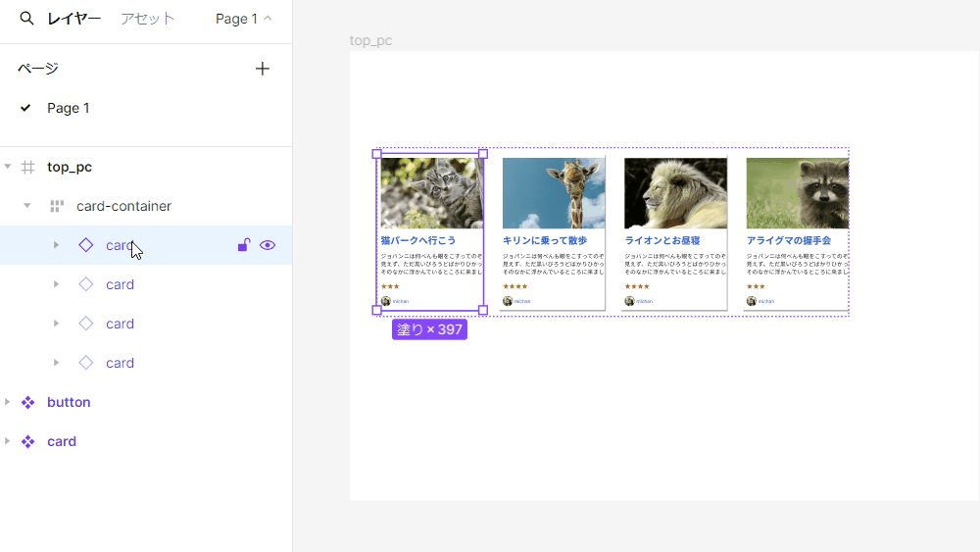
Task: Select the card main component layer
Action: tap(62, 441)
